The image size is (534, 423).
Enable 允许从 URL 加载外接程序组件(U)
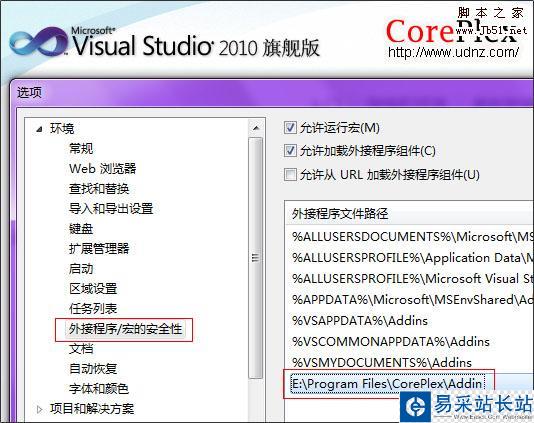tap(290, 175)
